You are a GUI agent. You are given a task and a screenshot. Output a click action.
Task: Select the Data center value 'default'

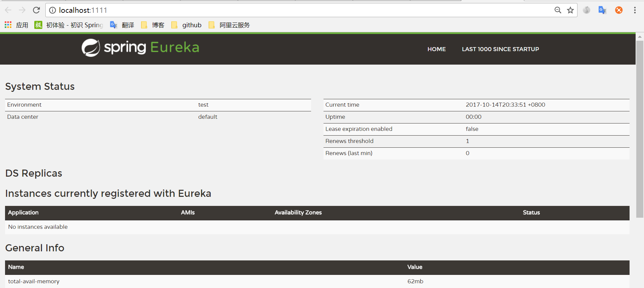[x=208, y=117]
